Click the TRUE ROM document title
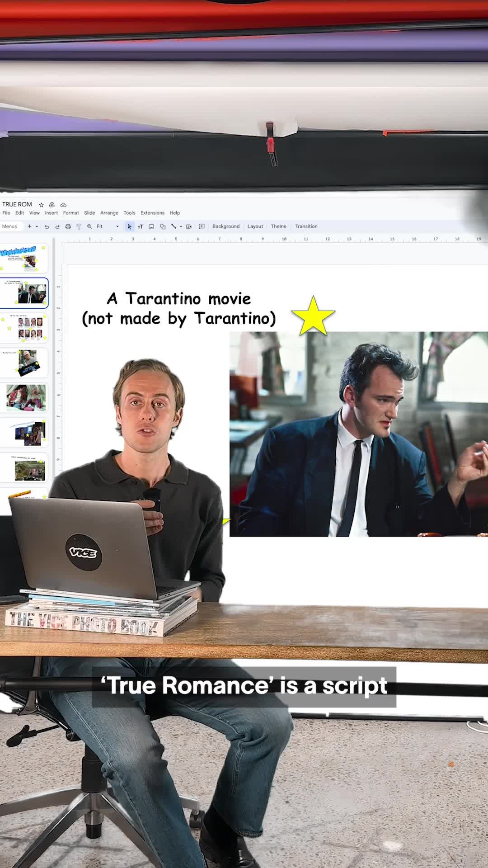 pos(17,204)
